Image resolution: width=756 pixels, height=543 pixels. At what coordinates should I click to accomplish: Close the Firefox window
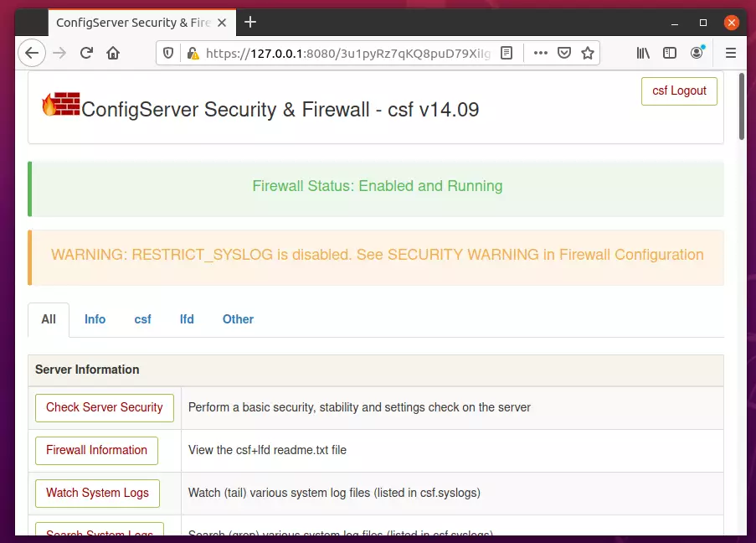tap(732, 23)
